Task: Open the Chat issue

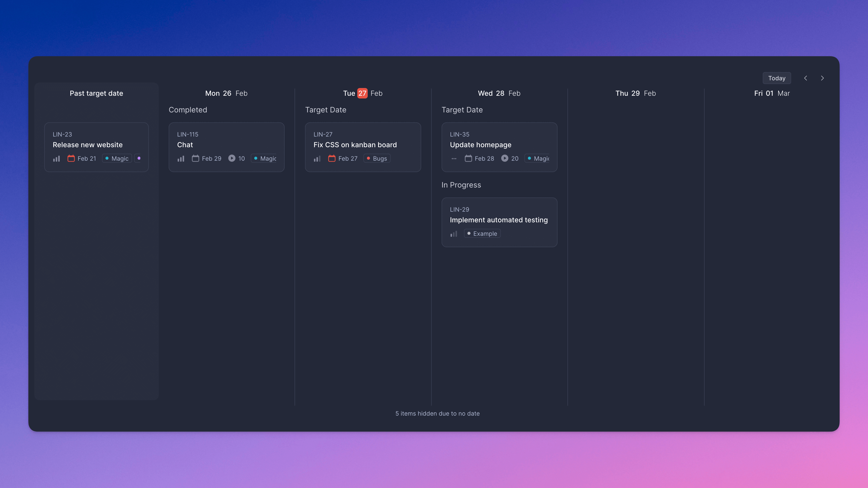Action: [185, 145]
